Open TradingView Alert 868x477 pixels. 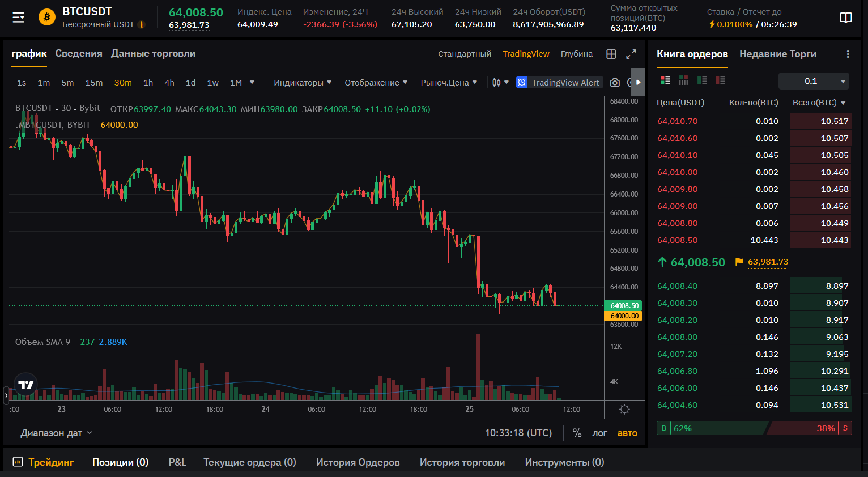[x=559, y=83]
